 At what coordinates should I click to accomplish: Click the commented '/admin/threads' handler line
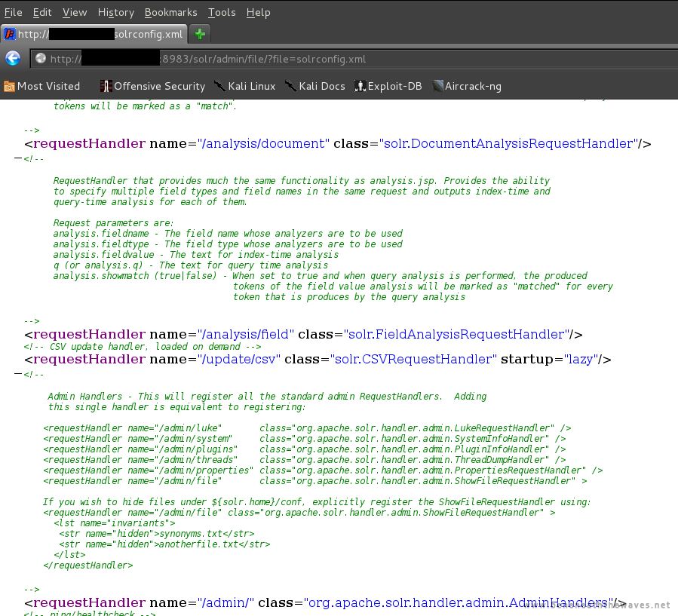[x=305, y=460]
